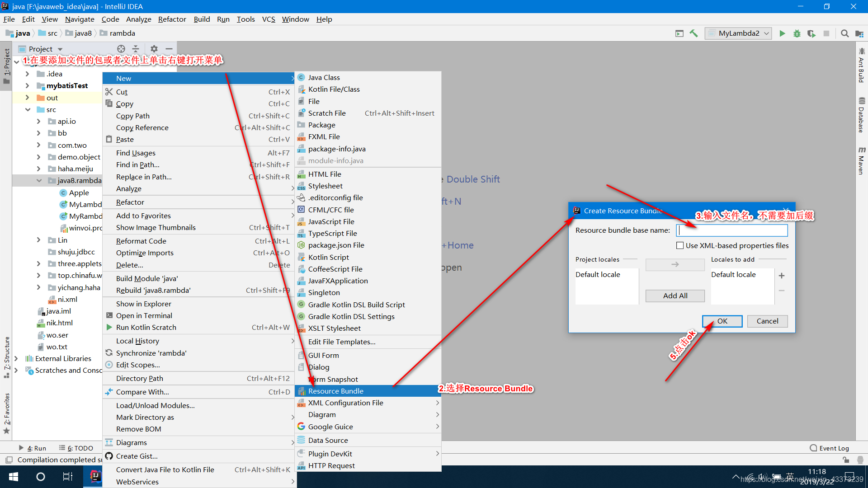Expand the mybatisTest module
Viewport: 868px width, 488px height.
click(27, 86)
